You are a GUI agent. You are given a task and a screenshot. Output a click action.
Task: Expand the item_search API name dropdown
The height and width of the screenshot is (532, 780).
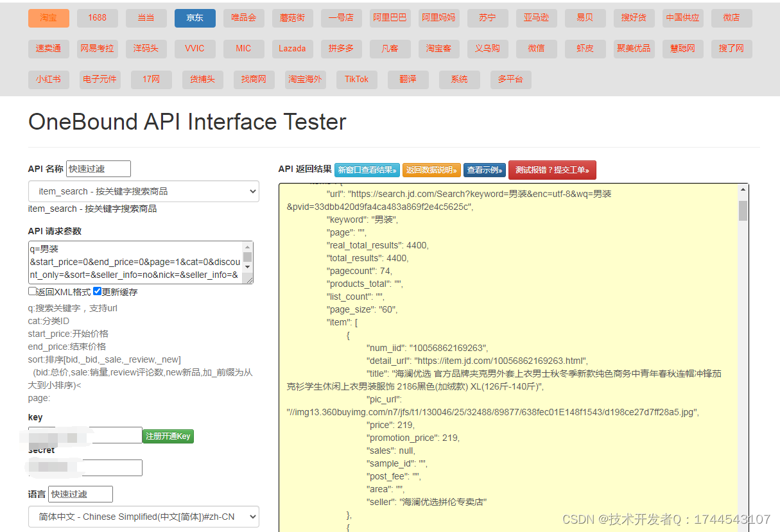tap(144, 191)
